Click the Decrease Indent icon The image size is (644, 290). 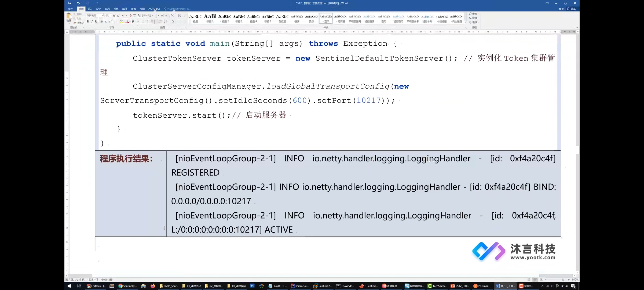(163, 16)
